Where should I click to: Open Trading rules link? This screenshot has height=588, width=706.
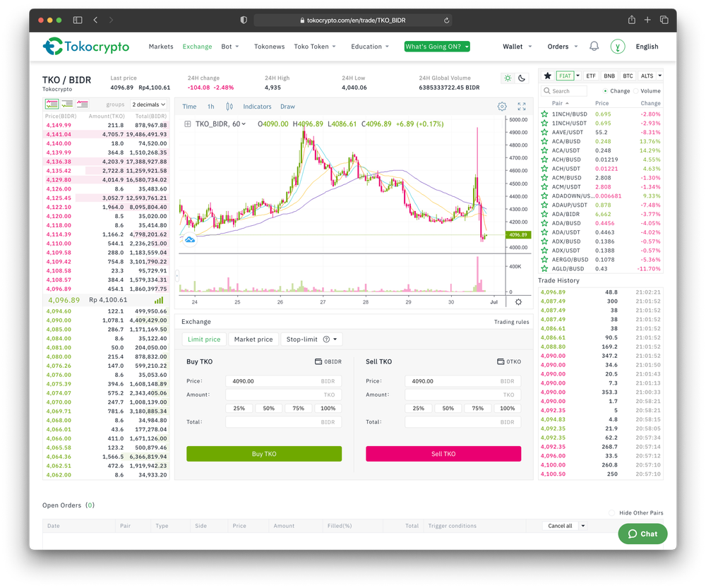coord(511,322)
